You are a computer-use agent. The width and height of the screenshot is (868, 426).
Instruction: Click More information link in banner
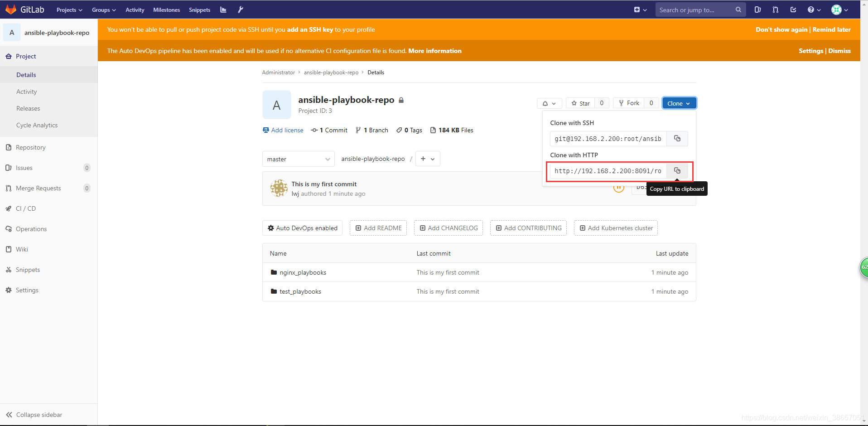click(x=435, y=51)
